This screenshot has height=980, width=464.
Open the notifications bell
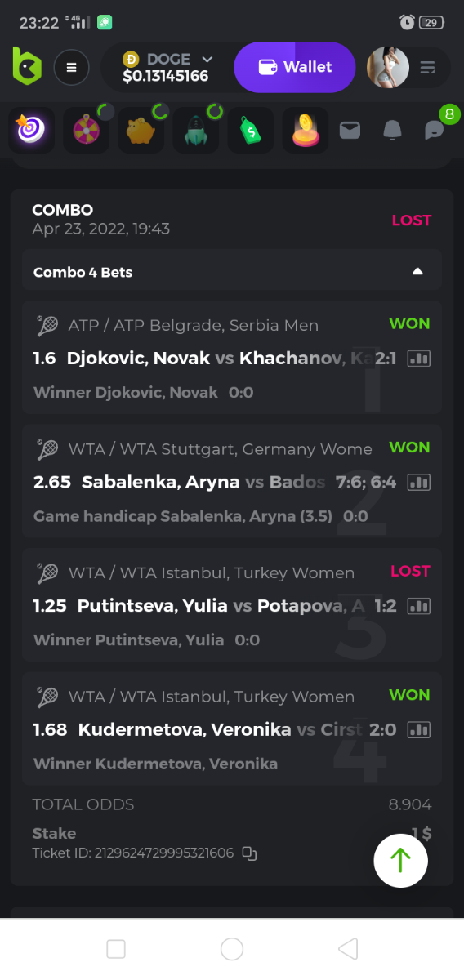[393, 130]
